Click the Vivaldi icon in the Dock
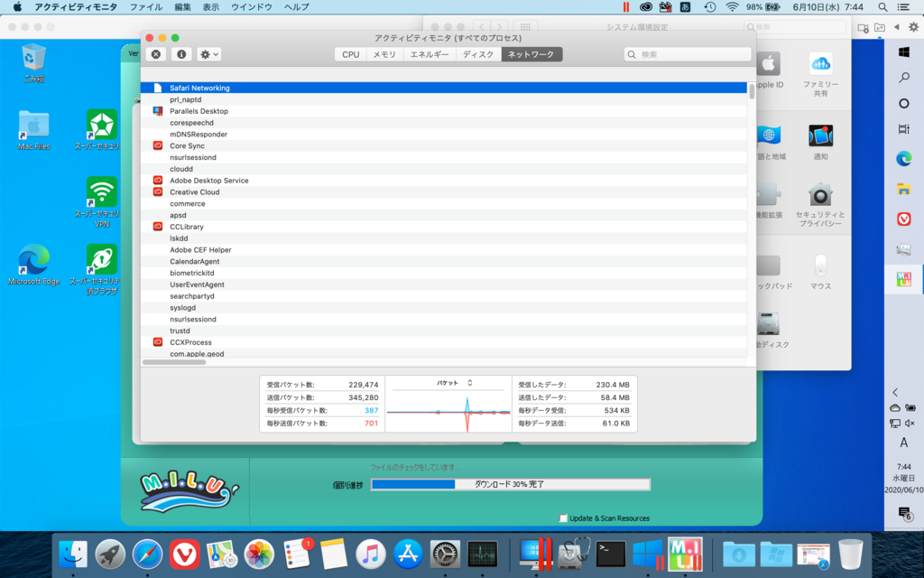Screen dimensions: 924x578 (184, 553)
